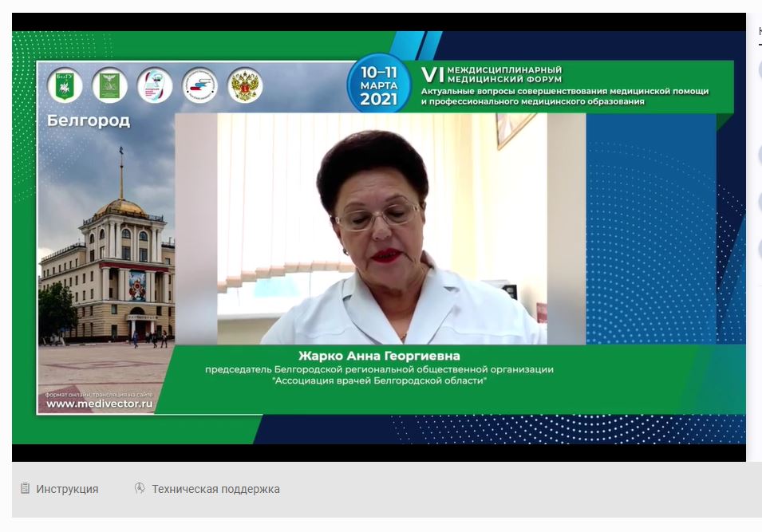Click the red-blue wave round logo

(199, 85)
